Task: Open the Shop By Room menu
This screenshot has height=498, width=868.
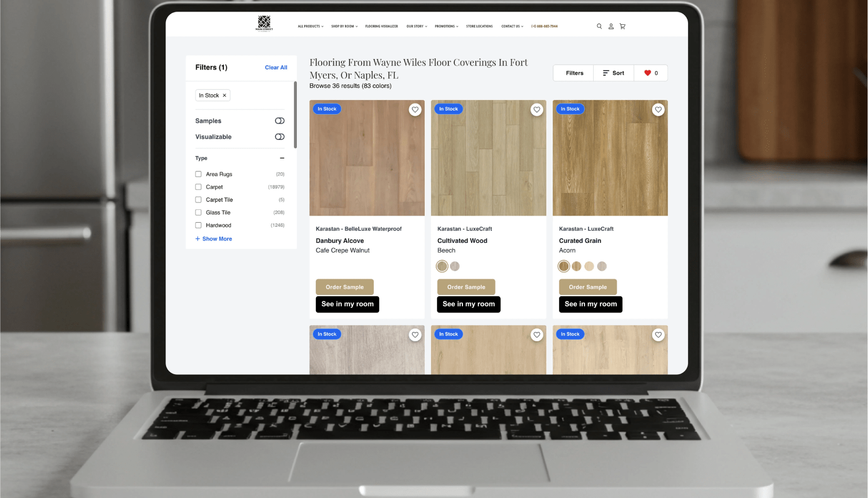Action: (x=344, y=26)
